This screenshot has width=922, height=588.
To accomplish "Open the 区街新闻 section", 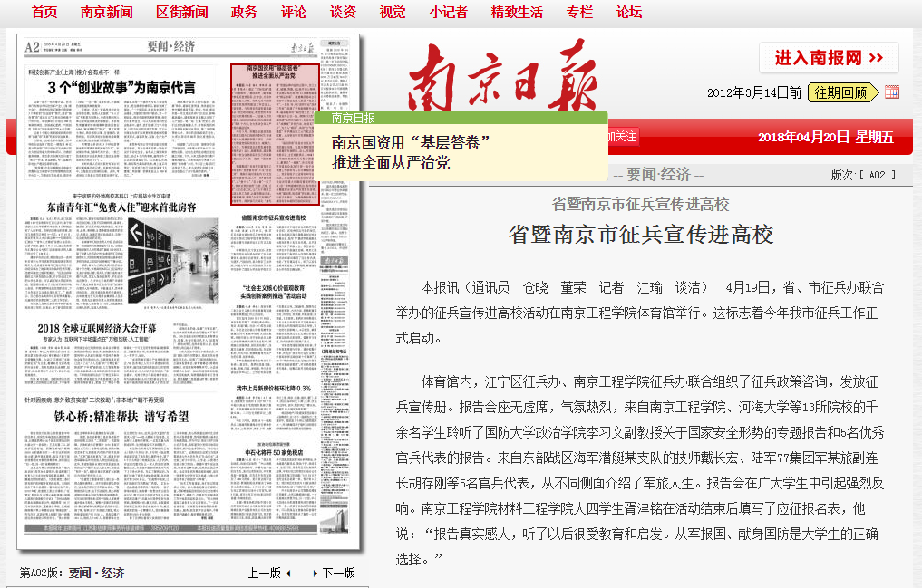I will [x=181, y=12].
